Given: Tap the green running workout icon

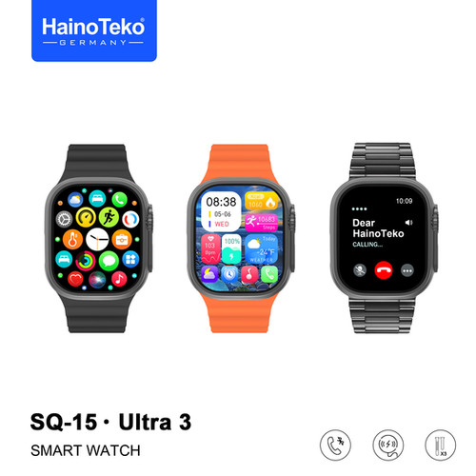Looking at the screenshot, I should [109, 217].
